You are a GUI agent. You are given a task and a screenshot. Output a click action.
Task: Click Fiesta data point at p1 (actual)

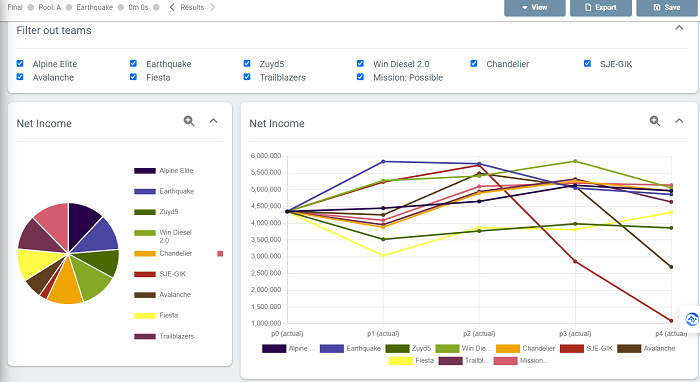click(383, 256)
